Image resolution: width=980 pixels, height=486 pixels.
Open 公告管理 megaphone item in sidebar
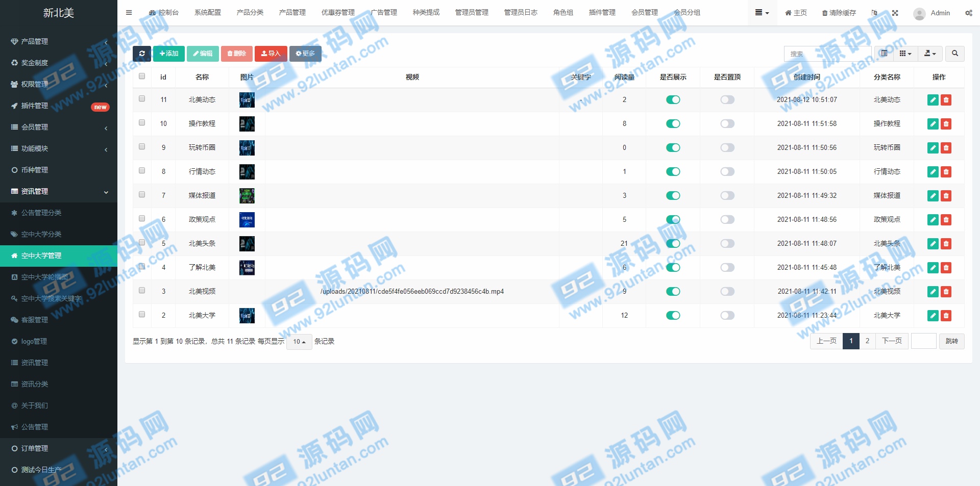click(x=59, y=427)
